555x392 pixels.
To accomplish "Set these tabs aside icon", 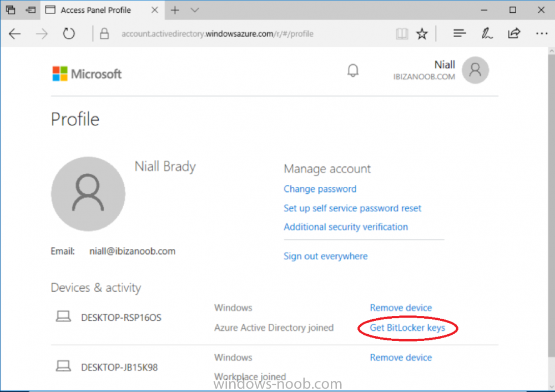I will click(x=31, y=10).
